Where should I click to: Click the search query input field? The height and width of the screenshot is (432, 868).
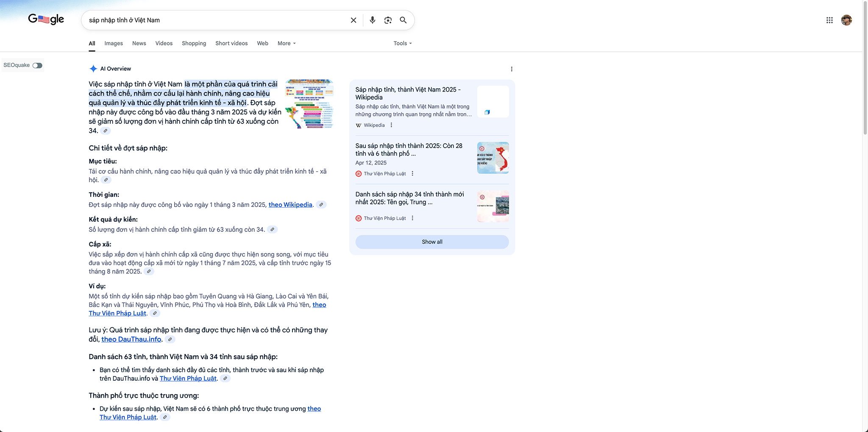coord(216,20)
